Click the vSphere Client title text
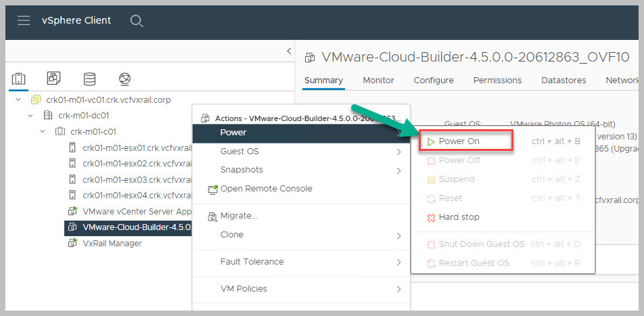This screenshot has width=644, height=316. 76,20
